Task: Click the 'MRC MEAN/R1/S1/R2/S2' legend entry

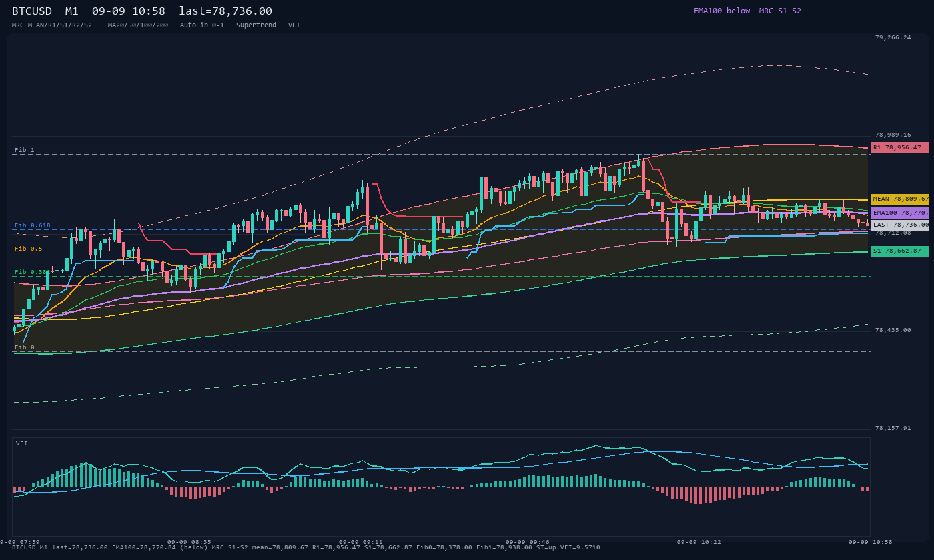Action: click(52, 25)
